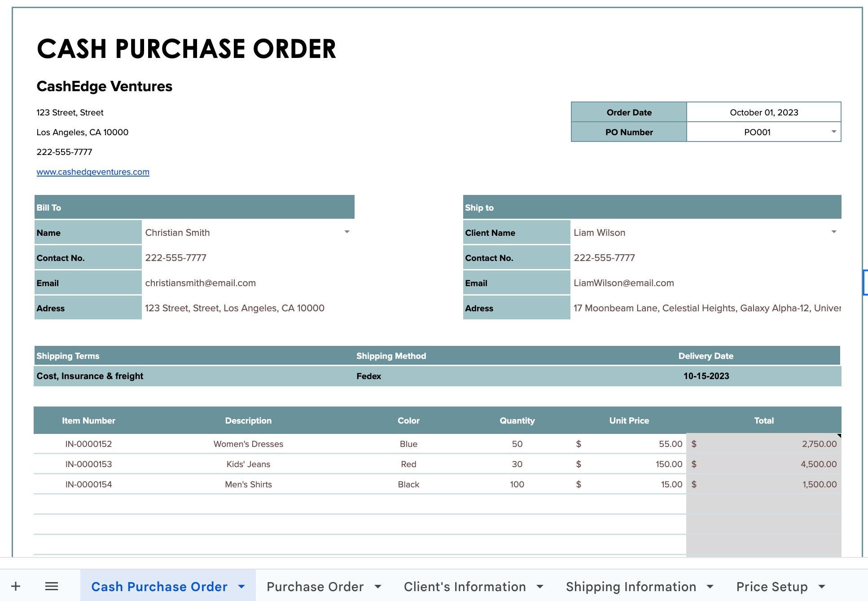Add a new sheet with the plus icon
This screenshot has height=601, width=868.
pyautogui.click(x=17, y=586)
